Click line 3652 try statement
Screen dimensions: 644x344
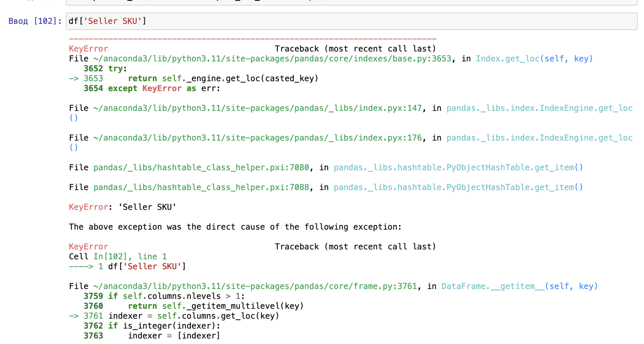click(x=105, y=69)
